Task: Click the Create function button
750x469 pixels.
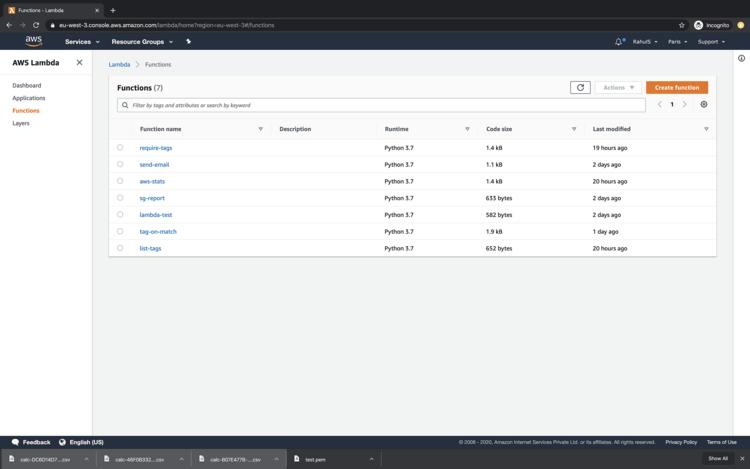Action: tap(677, 88)
